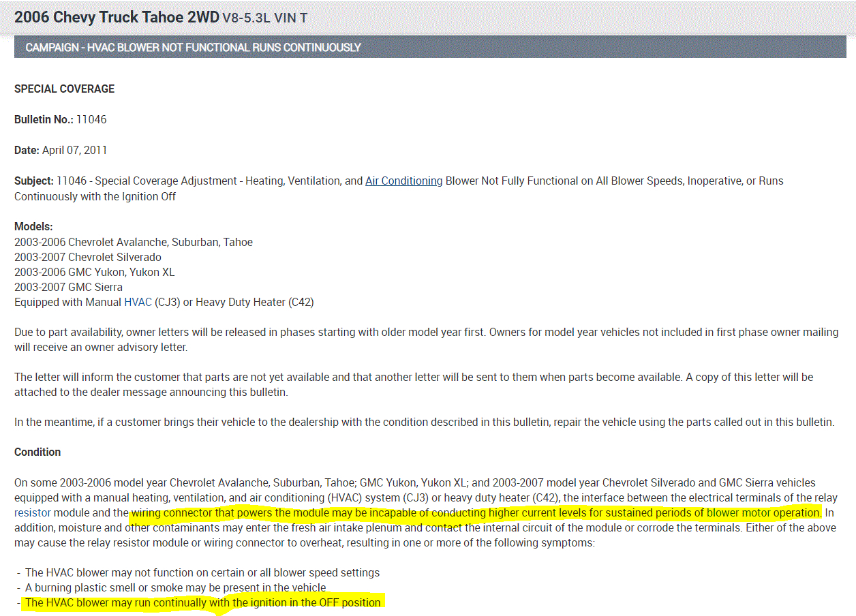Click the V8-5.3L VIN T engine text
This screenshot has width=856, height=616.
click(264, 18)
